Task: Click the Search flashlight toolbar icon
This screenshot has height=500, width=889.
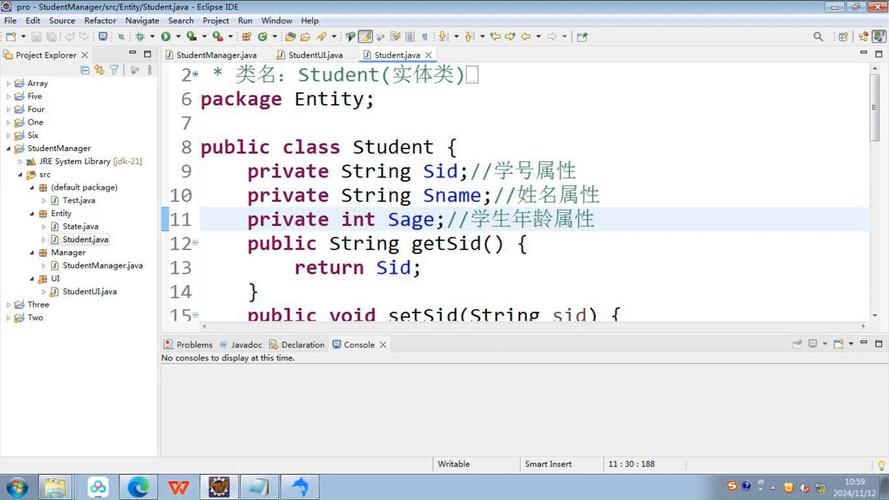Action: click(321, 37)
